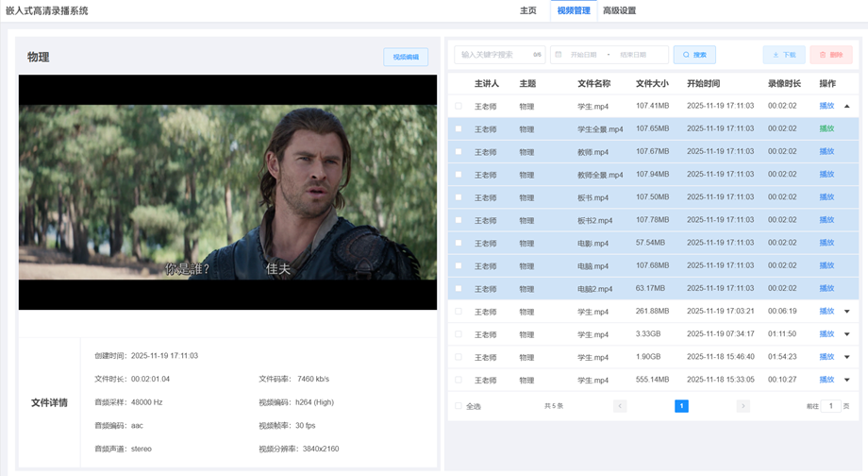Click the 视频编辑 button
The height and width of the screenshot is (476, 868).
point(406,57)
